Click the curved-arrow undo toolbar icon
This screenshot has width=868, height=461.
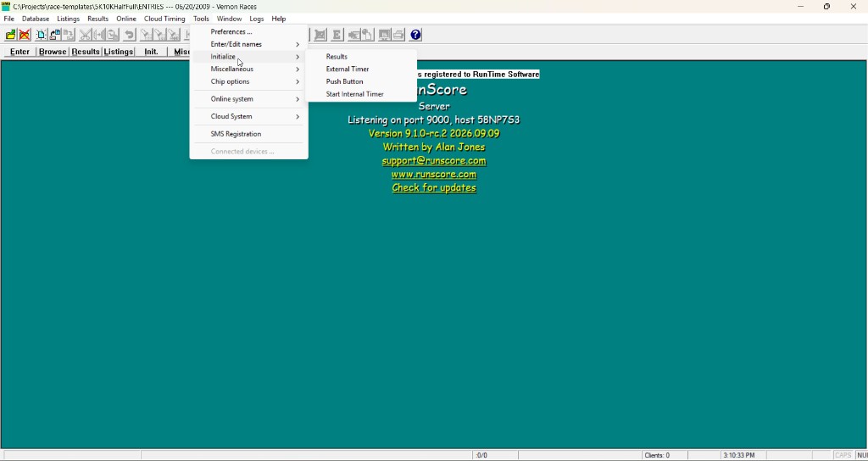point(129,35)
